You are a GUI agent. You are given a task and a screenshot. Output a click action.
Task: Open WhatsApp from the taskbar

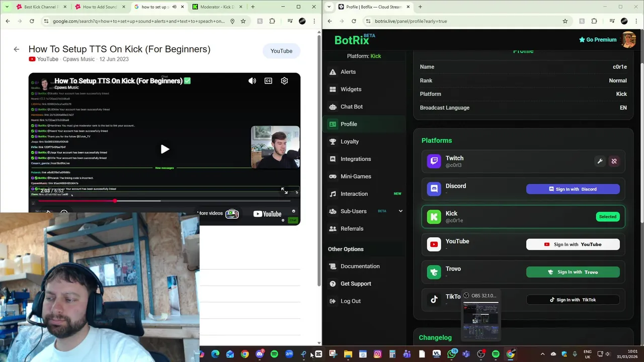(x=451, y=354)
